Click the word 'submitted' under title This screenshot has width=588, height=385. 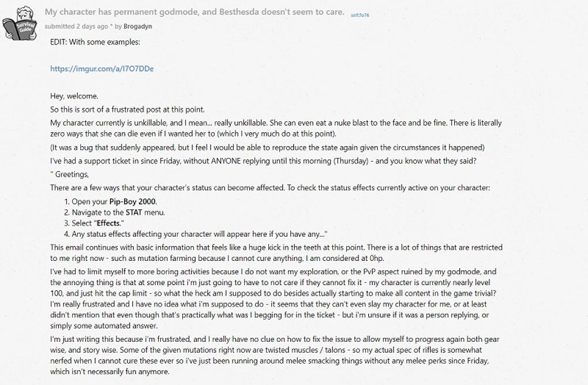(59, 26)
